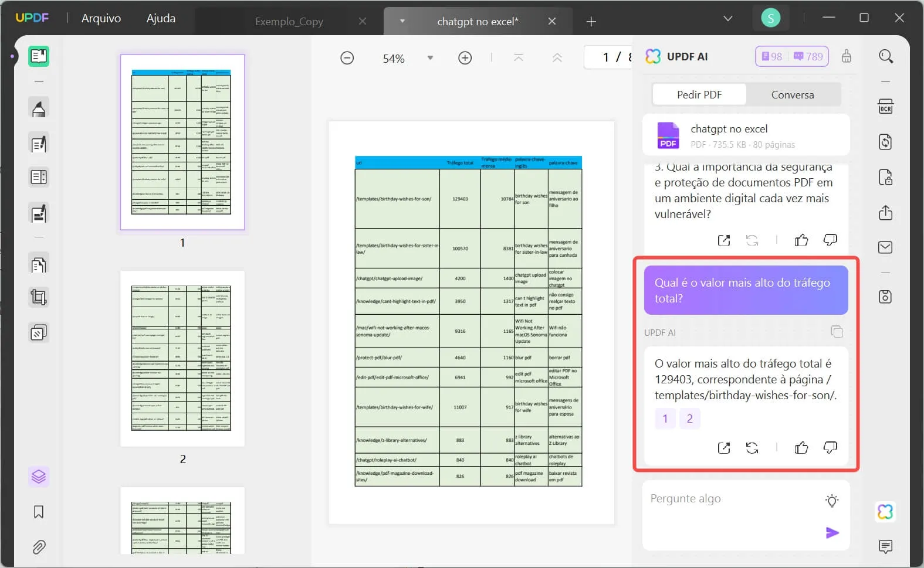Image resolution: width=924 pixels, height=568 pixels.
Task: Expand the tab list dropdown arrow
Action: [x=402, y=21]
